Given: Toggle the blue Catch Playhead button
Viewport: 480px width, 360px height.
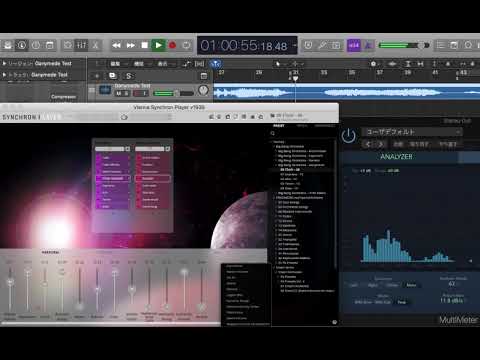Looking at the screenshot, I should point(216,64).
